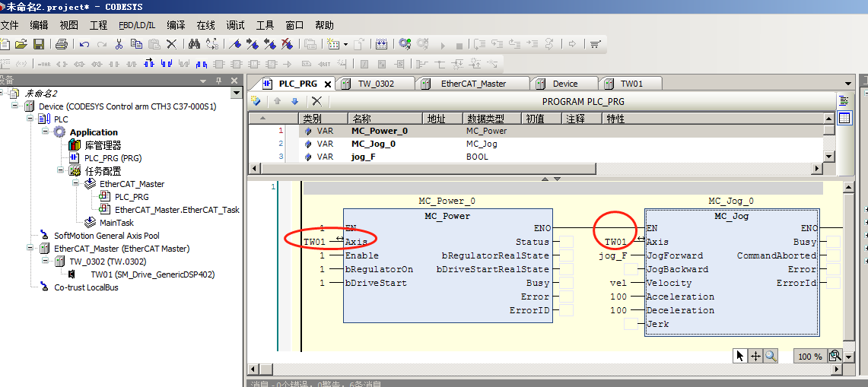Switch to the EtherCAT_Master editor tab
This screenshot has width=868, height=387.
[474, 84]
